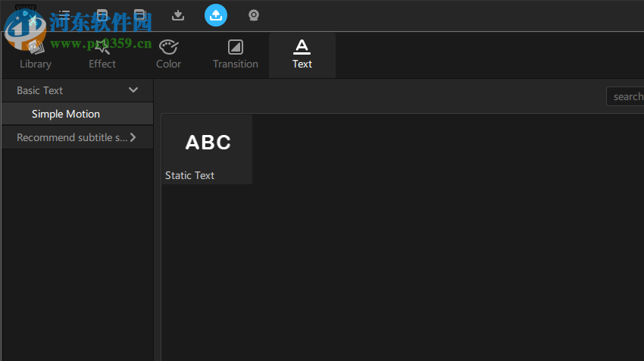Switch to the Transition tab
The image size is (644, 361).
[x=236, y=55]
